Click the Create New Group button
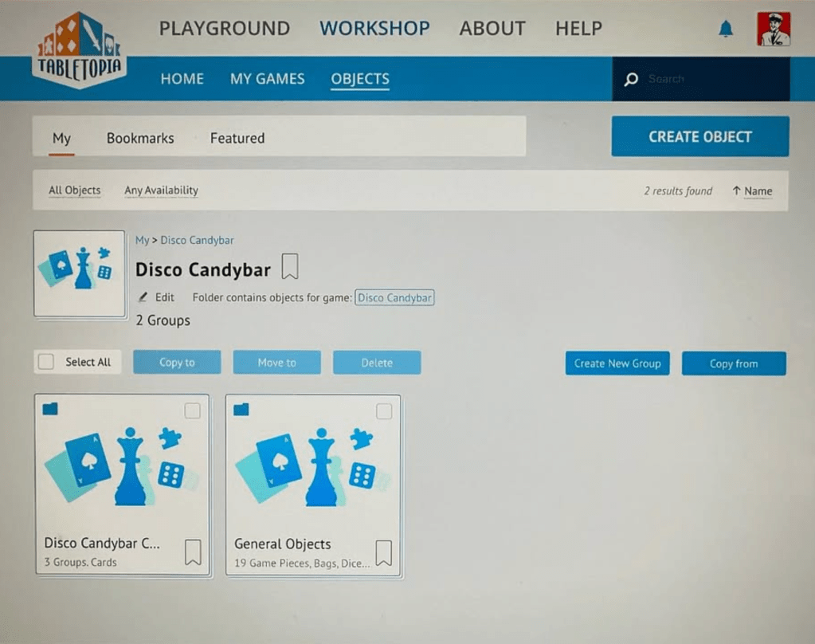 coord(617,363)
